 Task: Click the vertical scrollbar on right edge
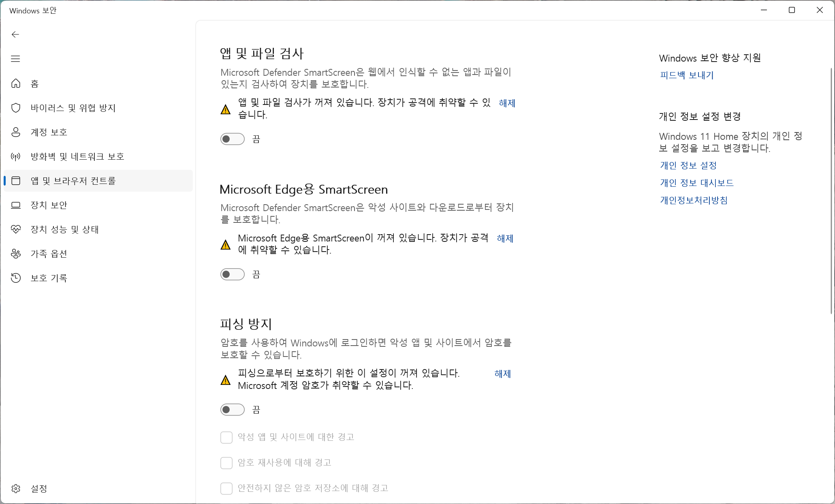831,190
